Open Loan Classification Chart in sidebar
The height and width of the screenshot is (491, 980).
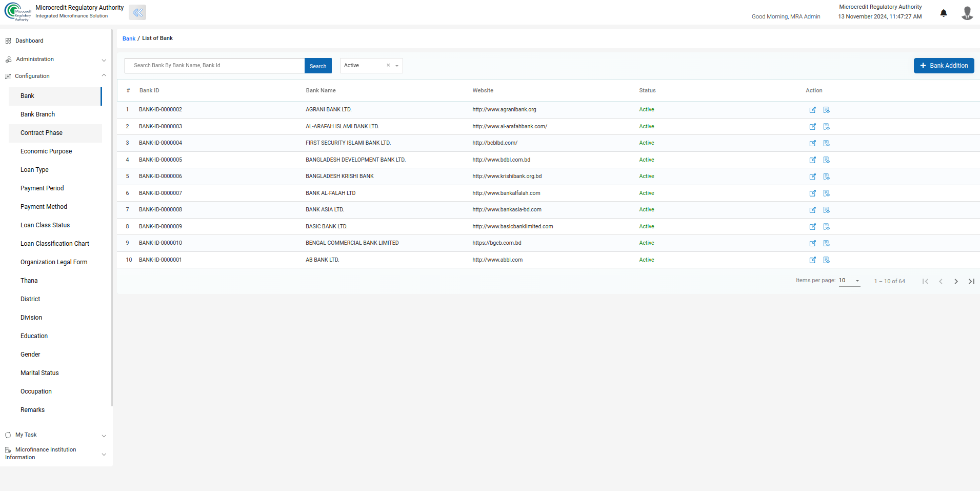(x=55, y=244)
